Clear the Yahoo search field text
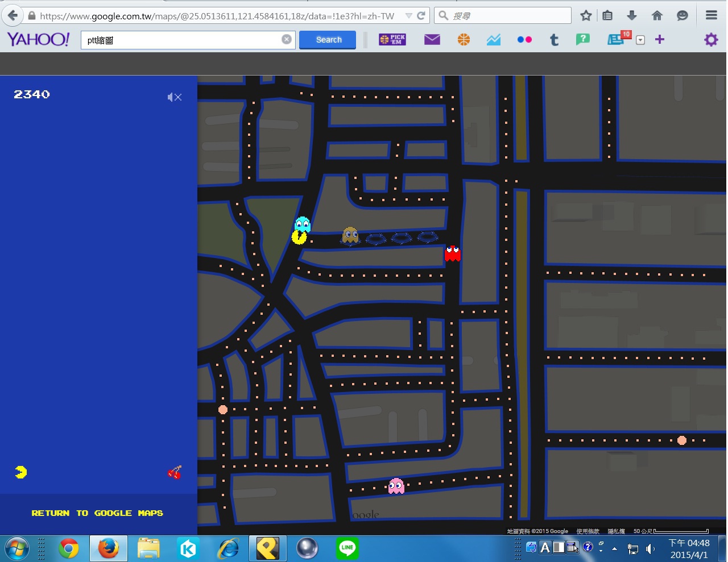728x562 pixels. tap(287, 39)
